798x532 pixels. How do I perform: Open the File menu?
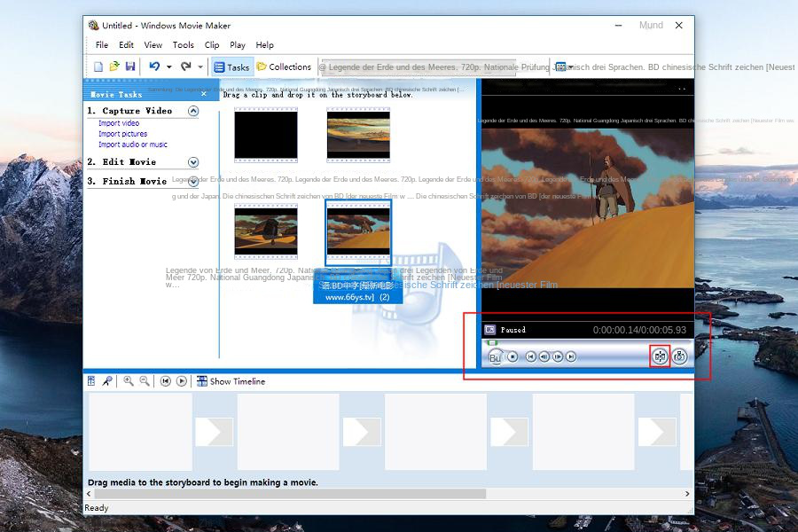[102, 45]
